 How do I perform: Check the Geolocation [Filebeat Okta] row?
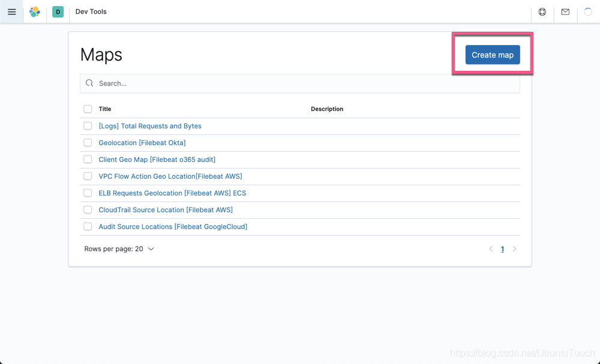coord(88,143)
